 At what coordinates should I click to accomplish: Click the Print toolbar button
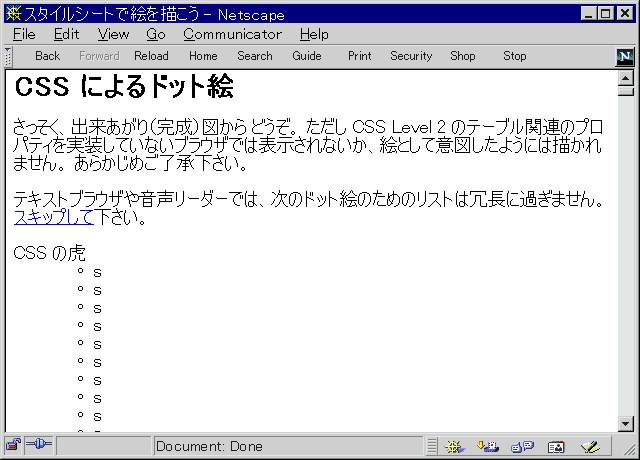(x=360, y=56)
